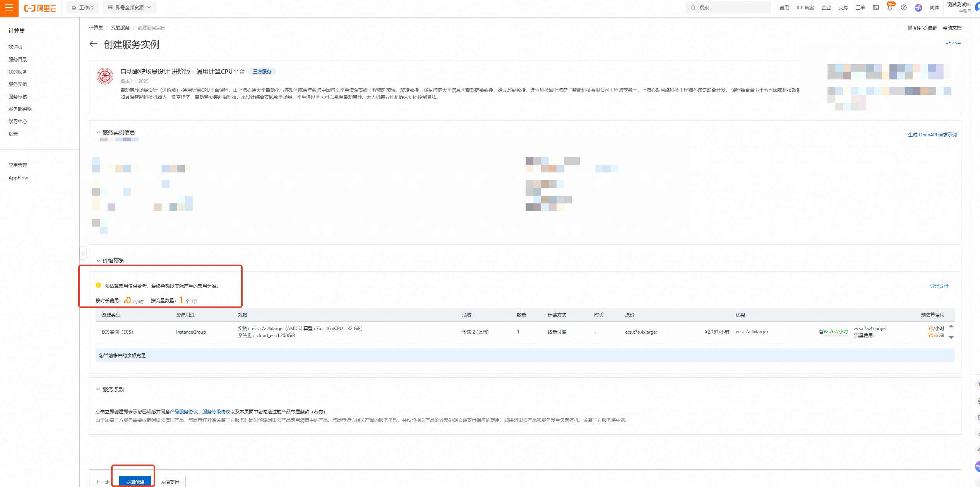The image size is (980, 487).
Task: Click 计算巢 in the breadcrumb
Action: pos(96,28)
